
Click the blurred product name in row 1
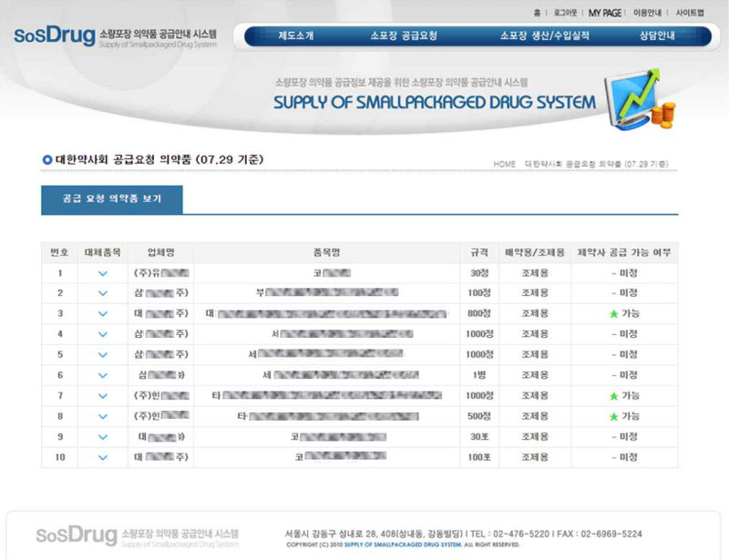coord(332,273)
